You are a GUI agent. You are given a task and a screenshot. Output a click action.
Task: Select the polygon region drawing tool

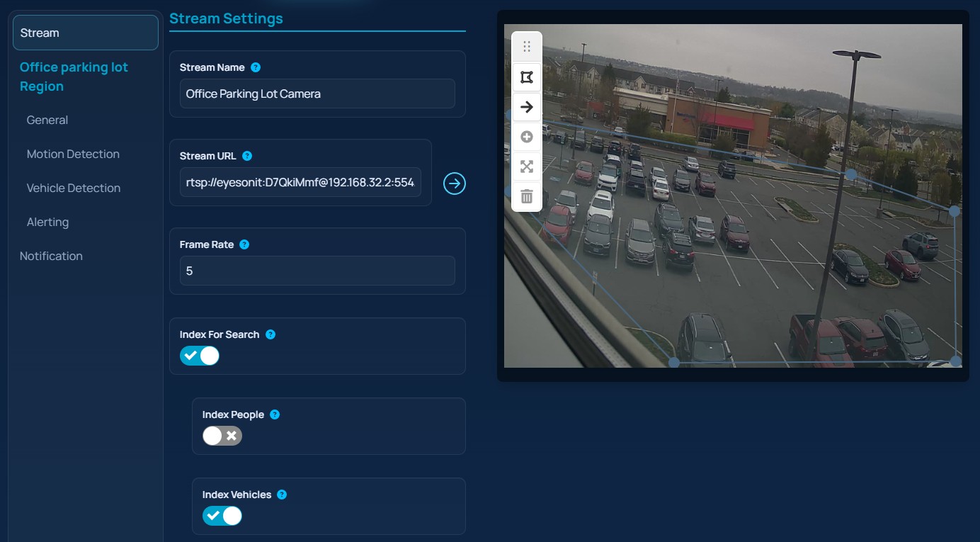[526, 77]
